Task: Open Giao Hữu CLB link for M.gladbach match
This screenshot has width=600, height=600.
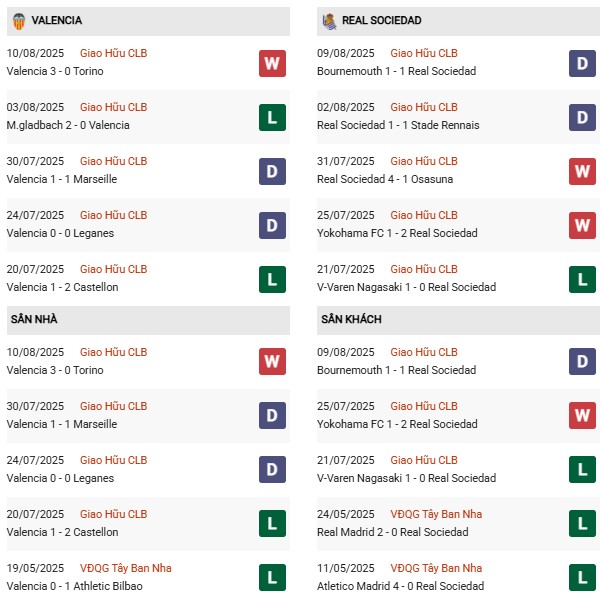Action: tap(113, 107)
